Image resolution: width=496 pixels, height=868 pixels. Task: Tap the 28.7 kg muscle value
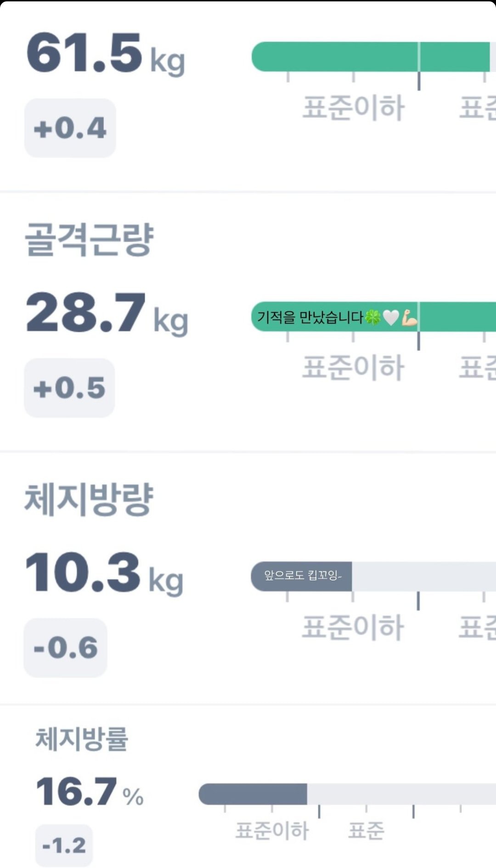107,313
